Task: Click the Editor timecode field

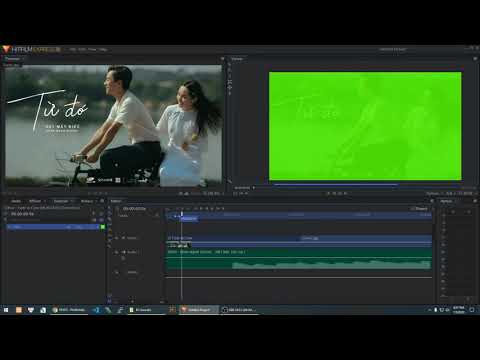Action: click(134, 209)
